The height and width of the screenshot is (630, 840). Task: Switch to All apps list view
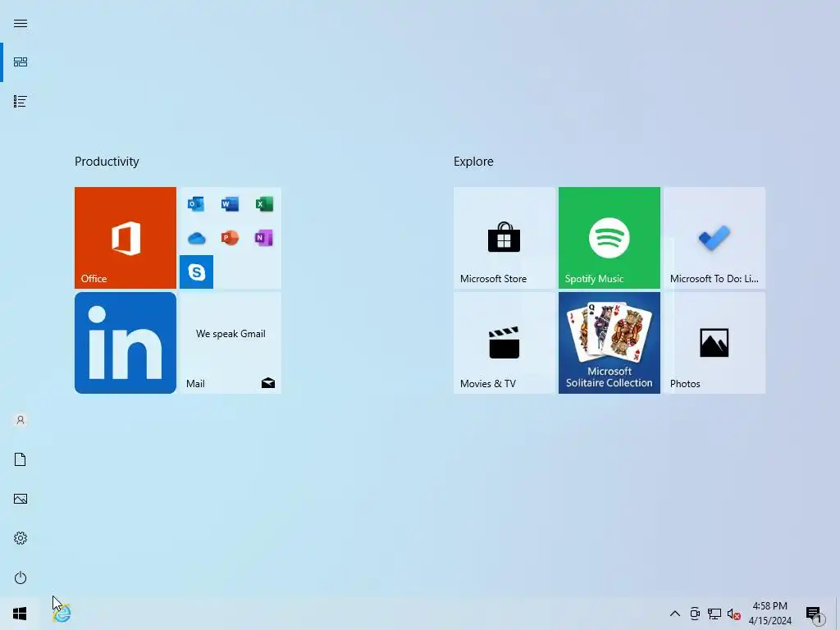coord(21,101)
